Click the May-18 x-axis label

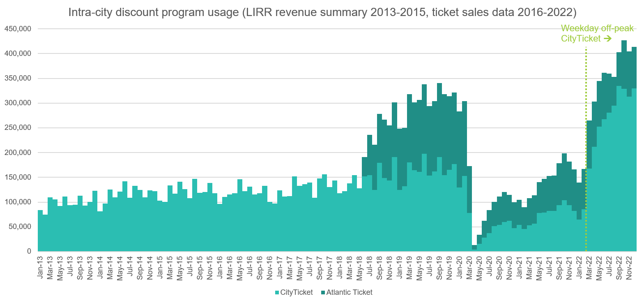[359, 268]
